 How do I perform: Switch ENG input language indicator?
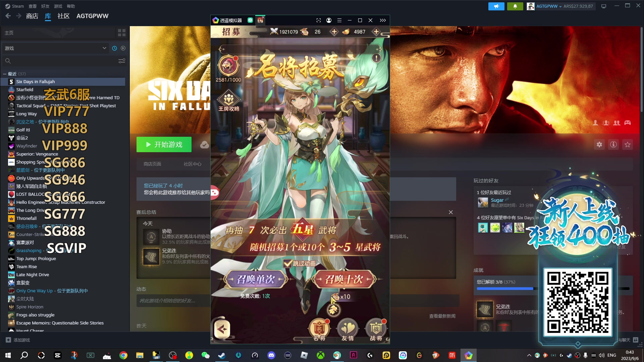[612, 355]
